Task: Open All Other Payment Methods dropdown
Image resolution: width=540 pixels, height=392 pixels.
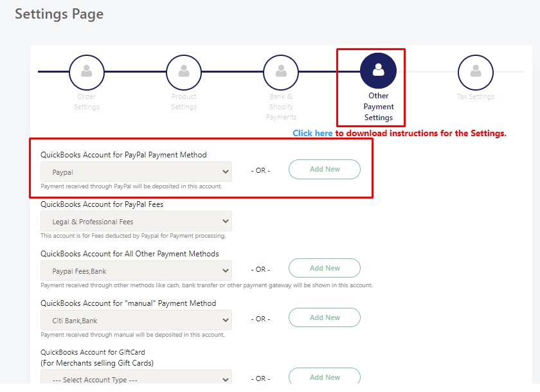Action: pyautogui.click(x=136, y=271)
